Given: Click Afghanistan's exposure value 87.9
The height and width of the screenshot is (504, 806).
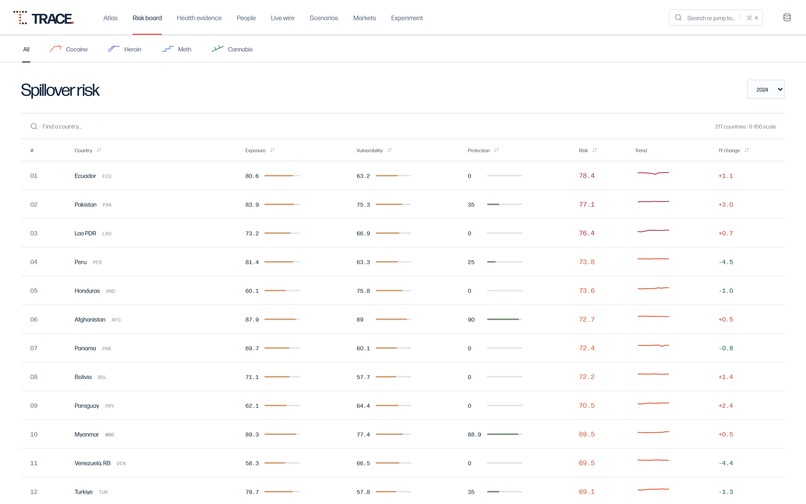Looking at the screenshot, I should (252, 319).
